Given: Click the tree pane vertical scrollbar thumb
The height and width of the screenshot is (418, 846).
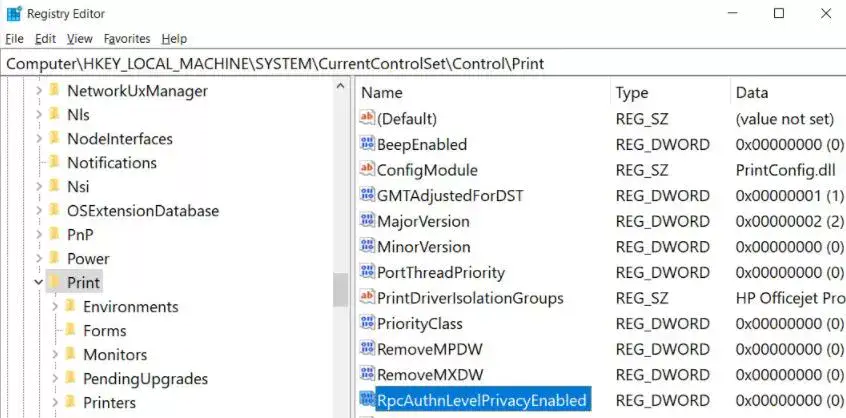Looking at the screenshot, I should pos(340,290).
